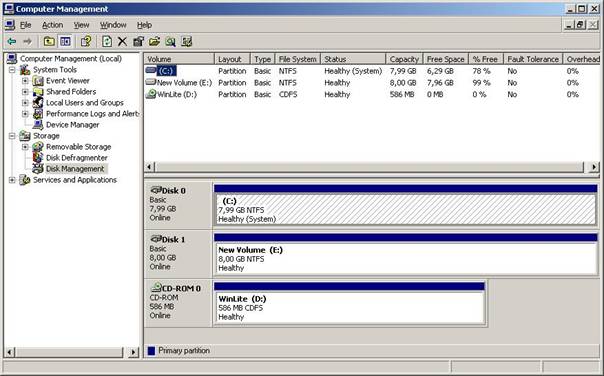Click the Storage node icon
This screenshot has width=604, height=376.
[x=25, y=136]
